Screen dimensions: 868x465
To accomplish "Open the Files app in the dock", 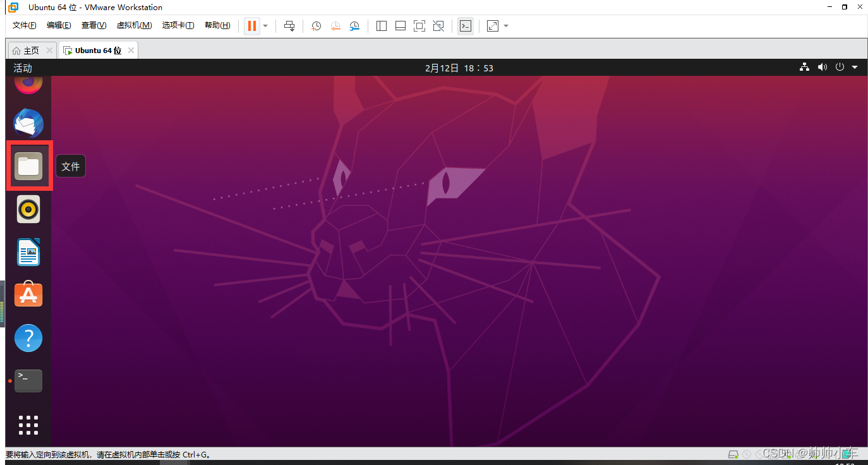I will pos(28,166).
